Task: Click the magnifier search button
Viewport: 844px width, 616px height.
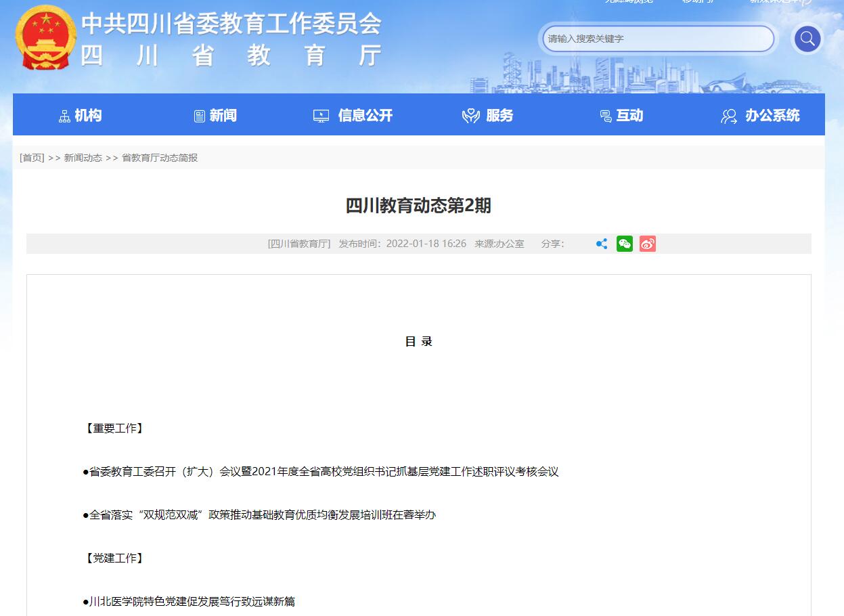Action: tap(807, 39)
